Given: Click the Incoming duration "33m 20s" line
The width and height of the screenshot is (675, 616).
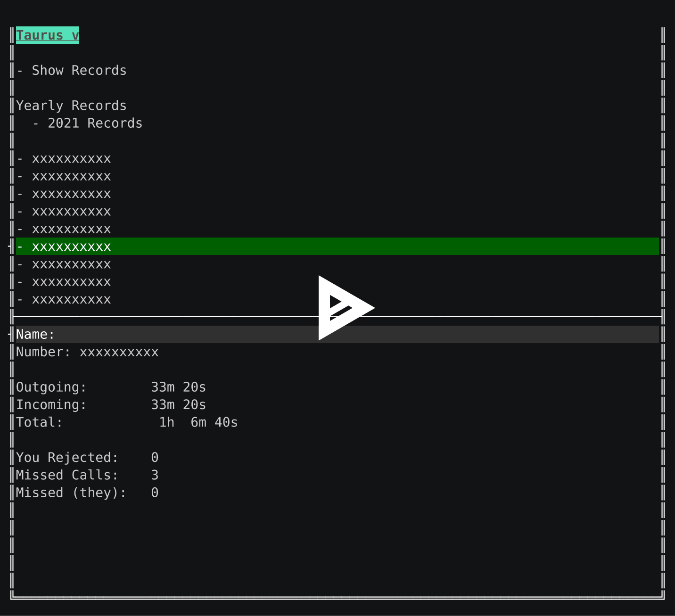Looking at the screenshot, I should coord(111,405).
